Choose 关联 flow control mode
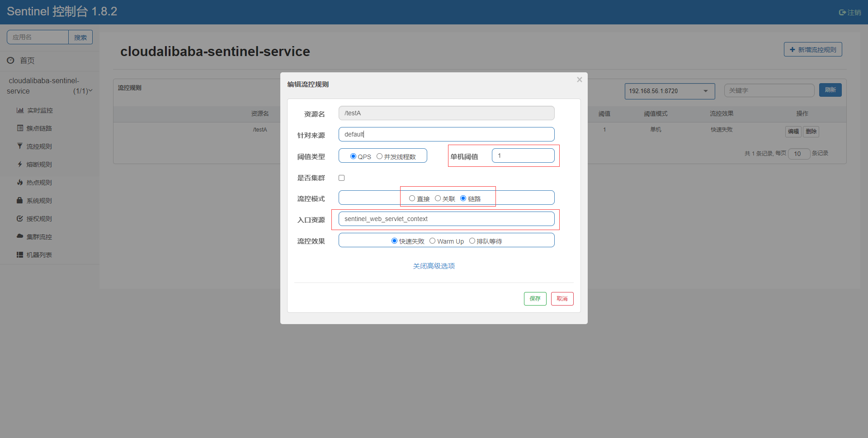Image resolution: width=868 pixels, height=438 pixels. 438,198
